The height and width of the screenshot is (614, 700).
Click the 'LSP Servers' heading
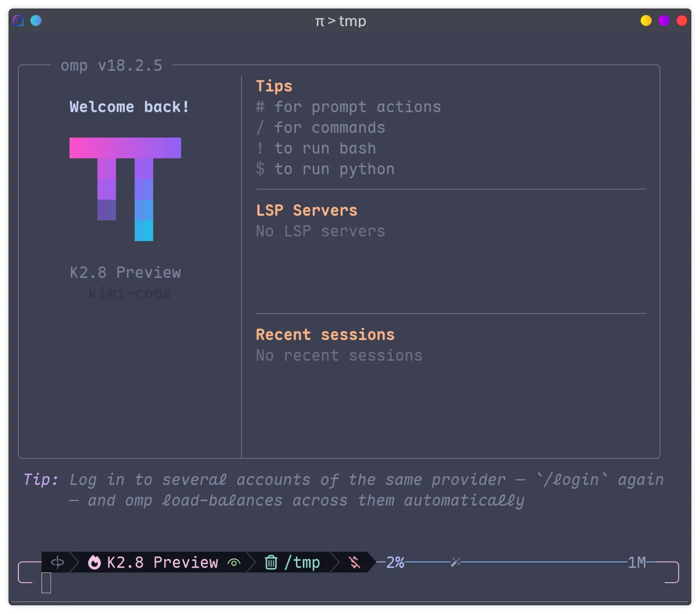(x=307, y=210)
